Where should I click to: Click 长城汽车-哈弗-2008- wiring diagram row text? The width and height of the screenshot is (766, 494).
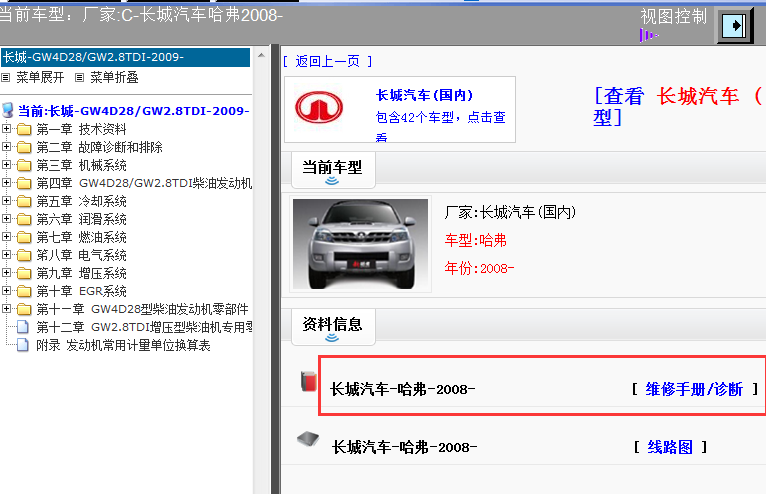tap(404, 447)
